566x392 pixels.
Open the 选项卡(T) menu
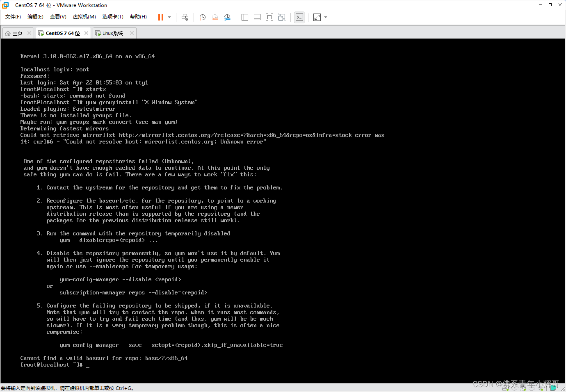coord(113,17)
